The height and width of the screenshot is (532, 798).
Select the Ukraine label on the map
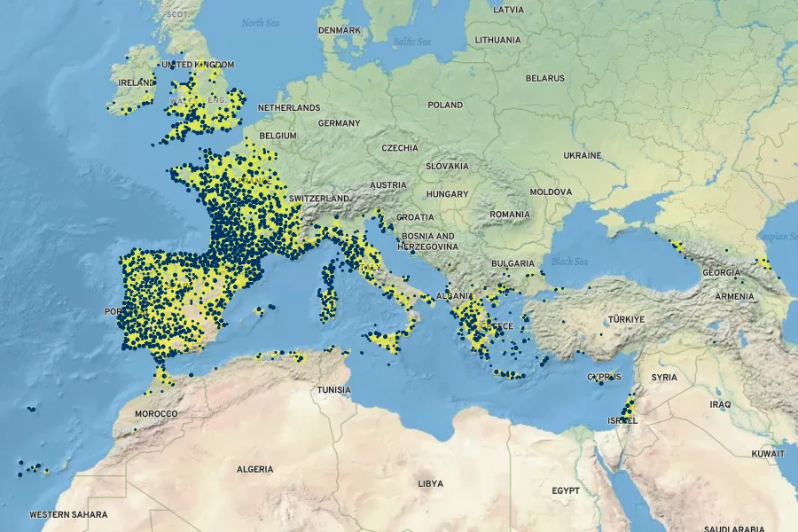point(582,155)
